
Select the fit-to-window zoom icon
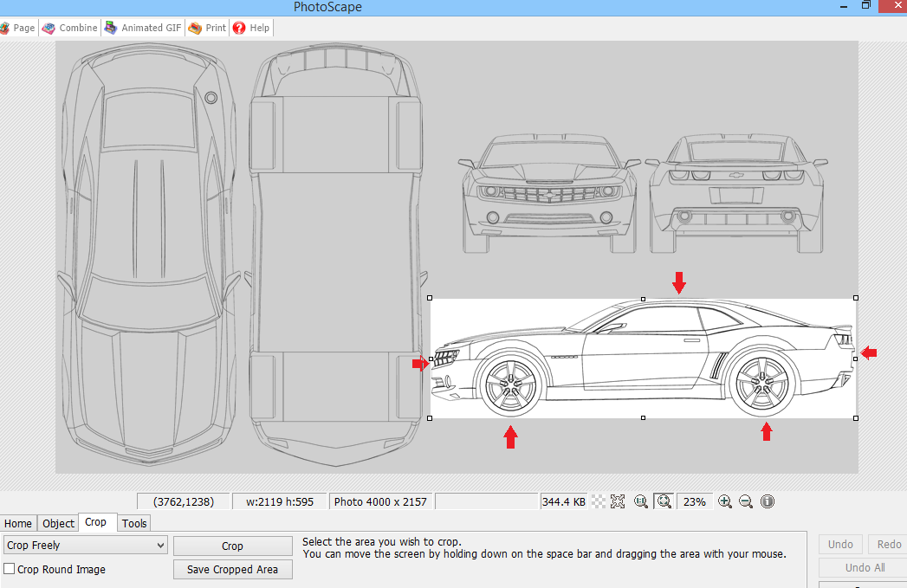(x=663, y=501)
